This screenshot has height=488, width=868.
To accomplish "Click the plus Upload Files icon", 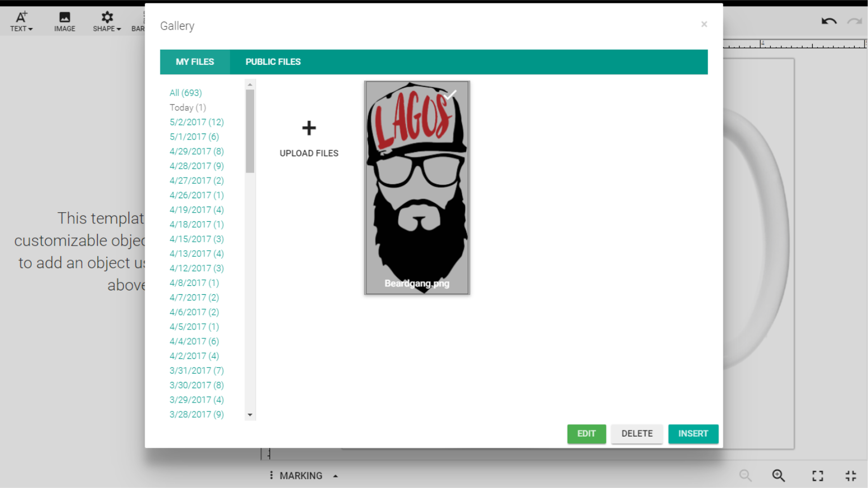I will point(309,128).
